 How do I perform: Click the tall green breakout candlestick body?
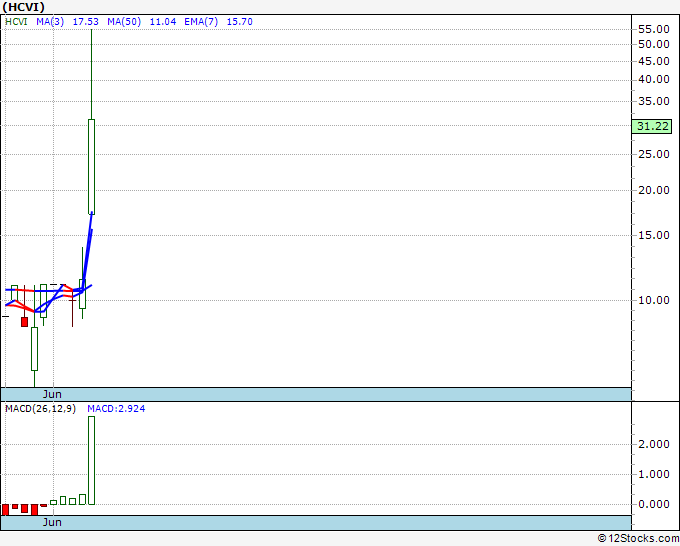pyautogui.click(x=92, y=167)
